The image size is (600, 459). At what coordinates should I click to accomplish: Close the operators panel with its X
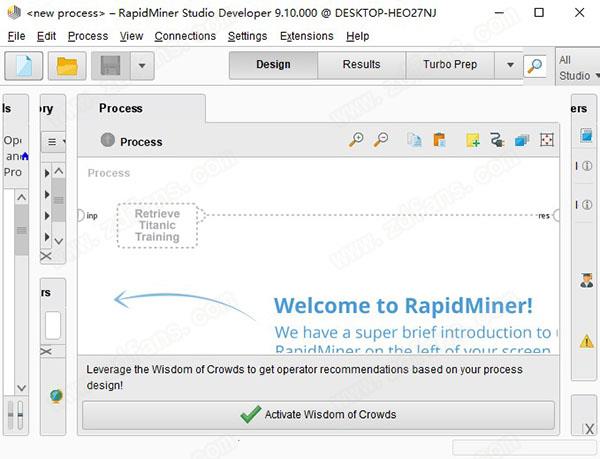[46, 351]
